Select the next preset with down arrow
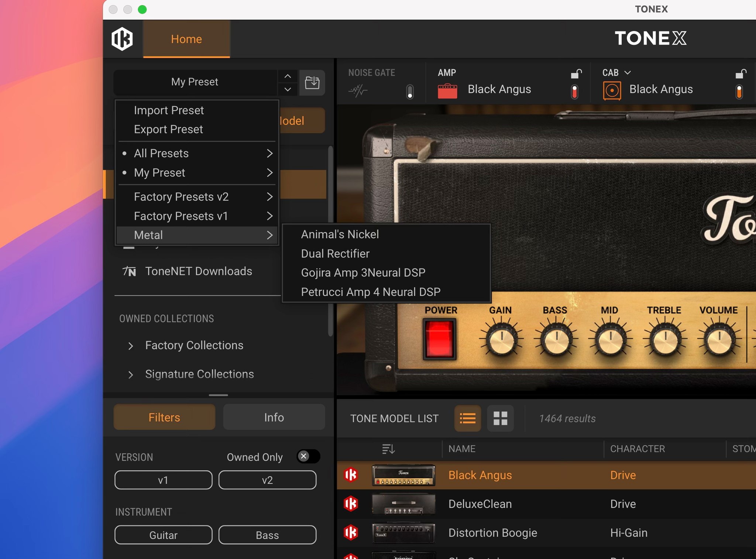The height and width of the screenshot is (559, 756). (x=288, y=89)
